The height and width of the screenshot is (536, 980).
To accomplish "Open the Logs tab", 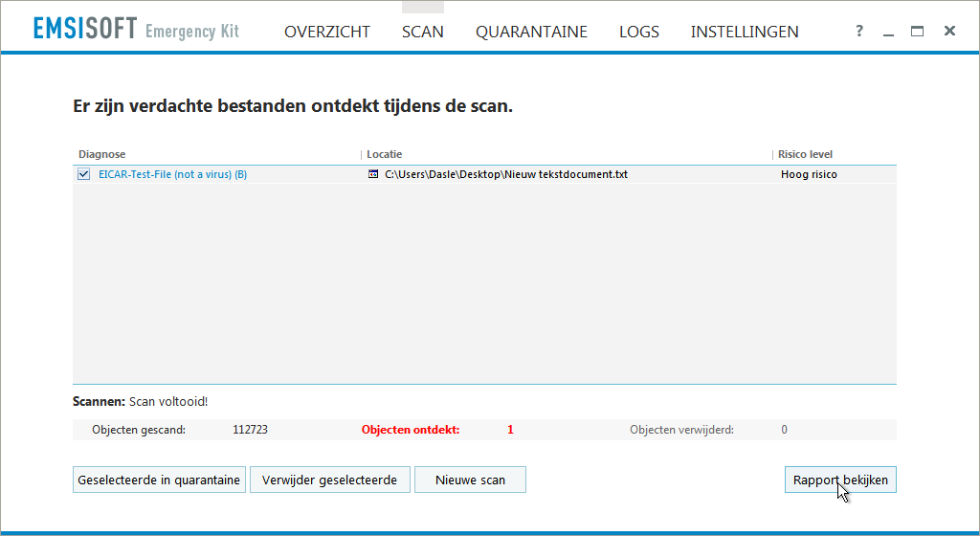I will tap(638, 32).
